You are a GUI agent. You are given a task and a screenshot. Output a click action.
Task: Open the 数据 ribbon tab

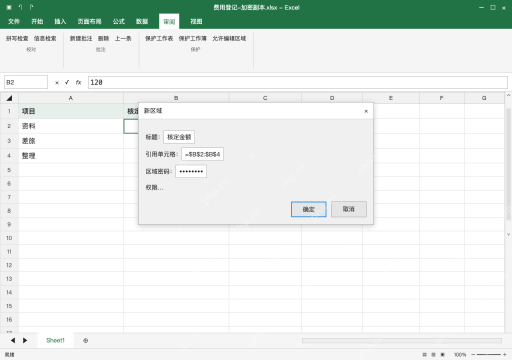click(142, 21)
